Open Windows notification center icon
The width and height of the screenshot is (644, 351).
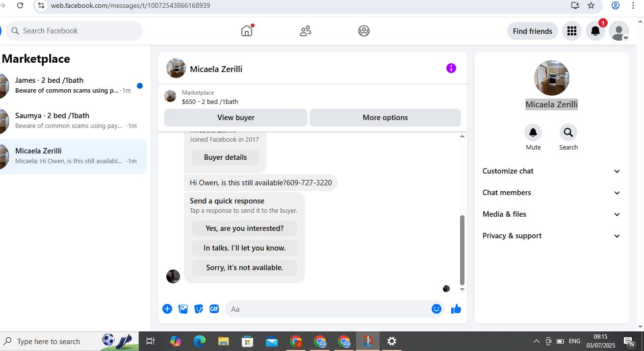pos(629,341)
